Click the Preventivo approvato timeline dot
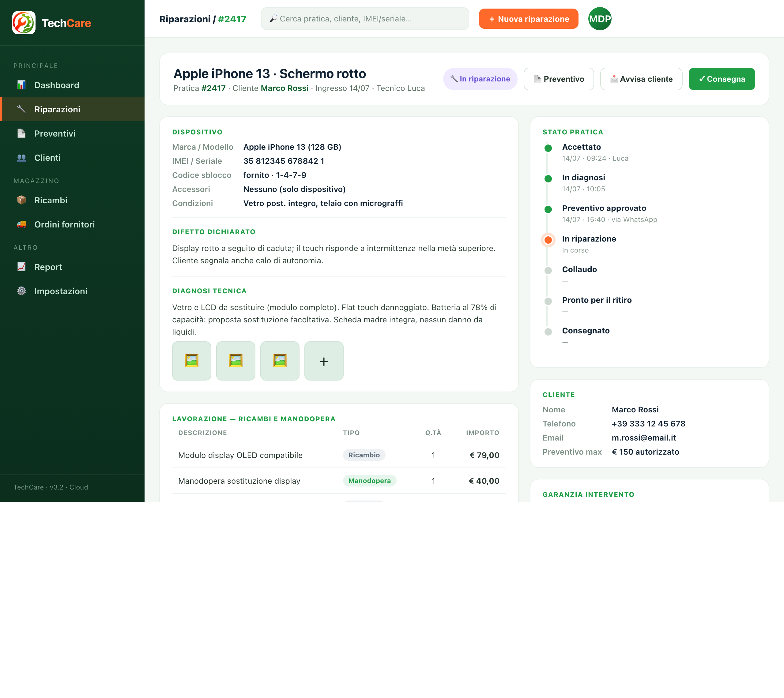Screen dimensions: 784x698 548,209
